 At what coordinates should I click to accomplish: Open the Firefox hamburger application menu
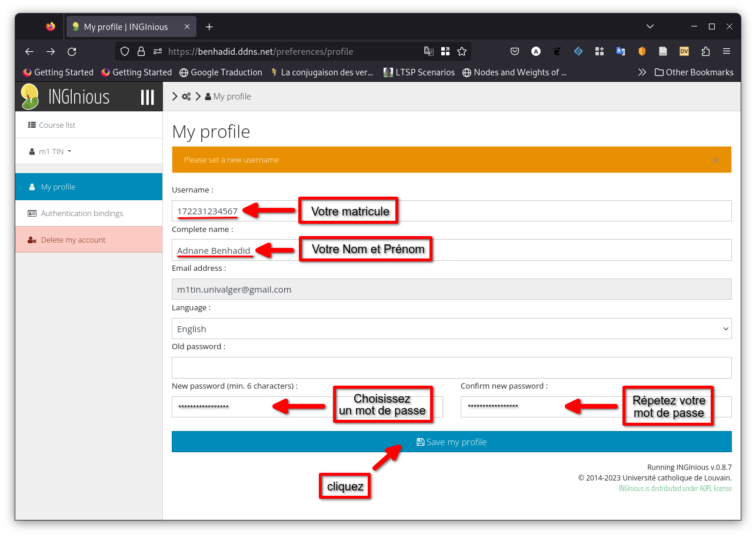pyautogui.click(x=727, y=52)
